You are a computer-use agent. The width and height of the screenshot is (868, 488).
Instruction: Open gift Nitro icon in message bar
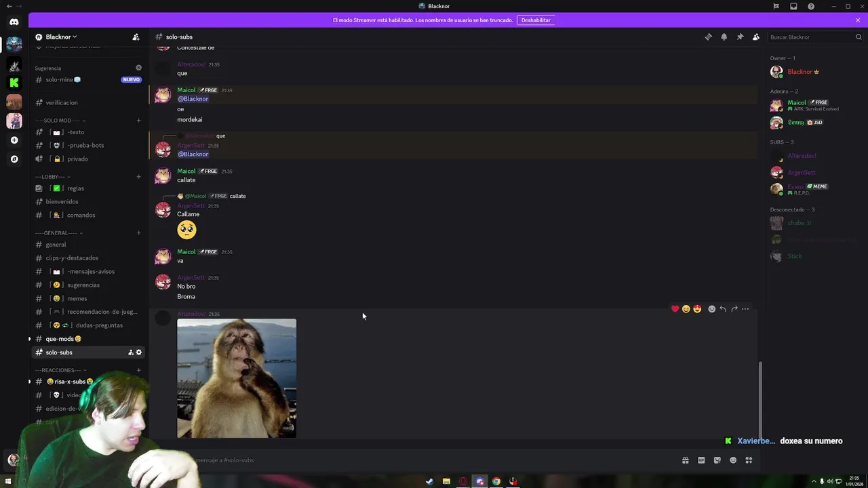685,460
